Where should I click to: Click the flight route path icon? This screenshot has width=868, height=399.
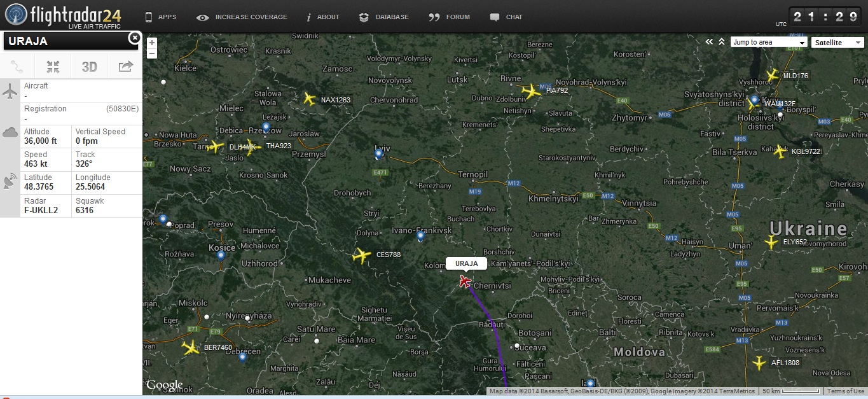click(18, 67)
